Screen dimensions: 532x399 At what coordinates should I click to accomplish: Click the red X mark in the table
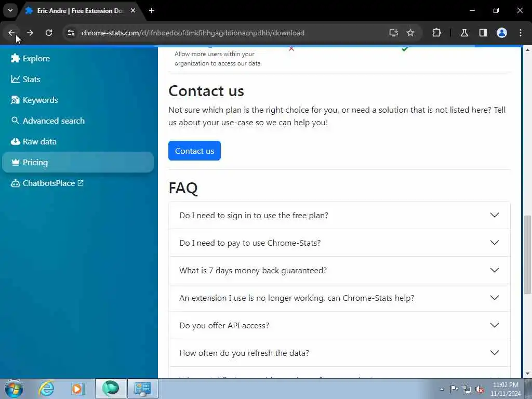coord(291,49)
